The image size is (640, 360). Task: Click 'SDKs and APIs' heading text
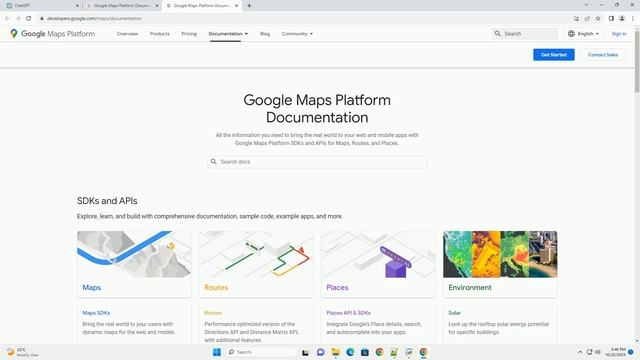[107, 201]
